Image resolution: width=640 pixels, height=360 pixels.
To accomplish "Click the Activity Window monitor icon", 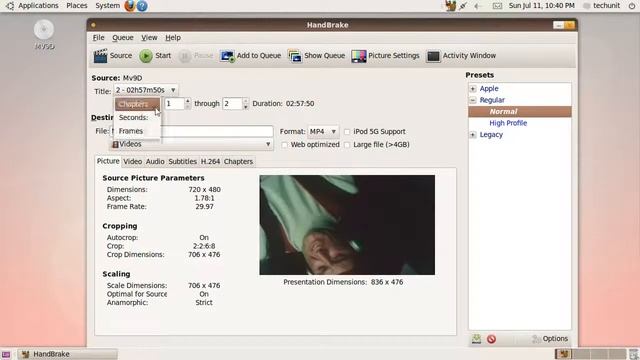I will [433, 56].
